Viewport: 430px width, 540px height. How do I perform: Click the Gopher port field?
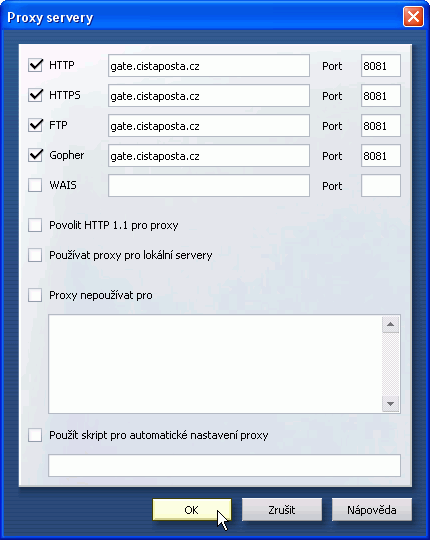click(381, 155)
